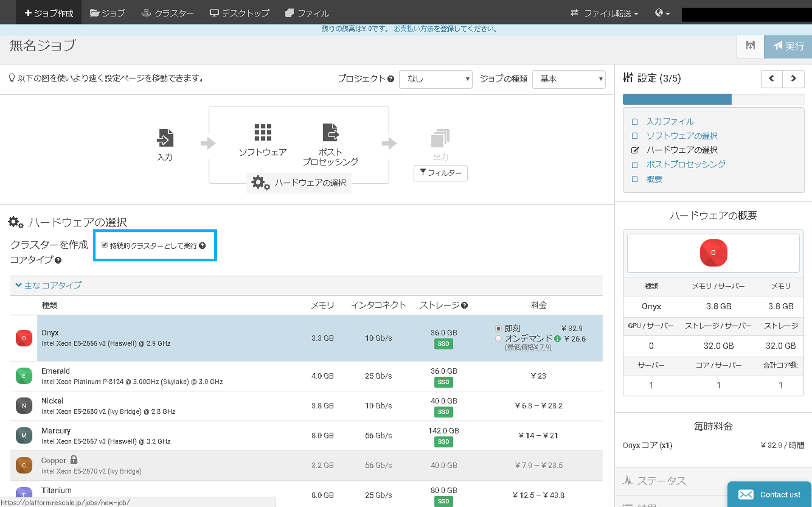Click the Emerald core type name

[x=55, y=371]
